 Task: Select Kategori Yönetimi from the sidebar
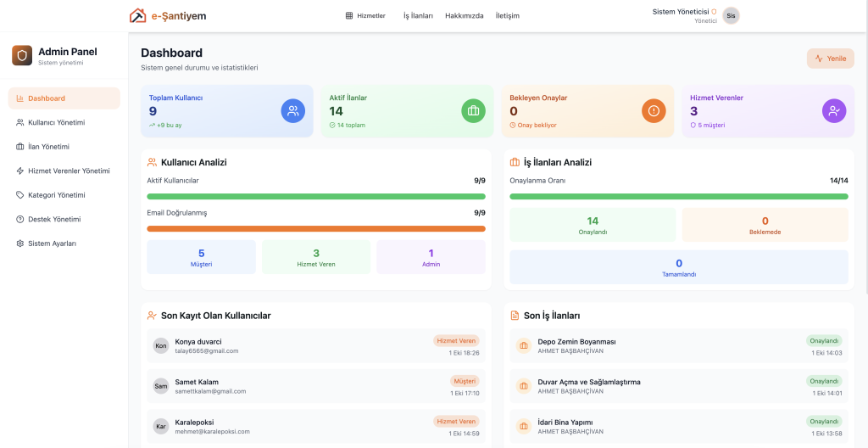(56, 195)
